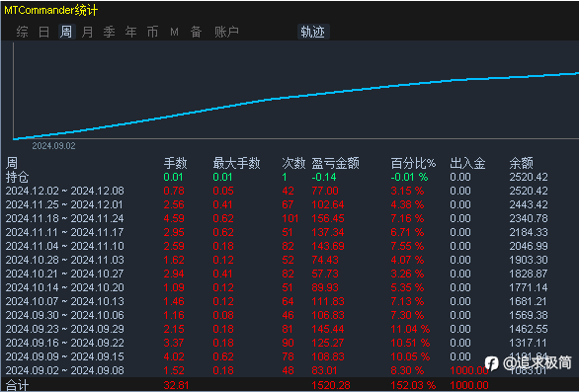
Task: Switch to the 综 summary tab
Action: pos(22,32)
